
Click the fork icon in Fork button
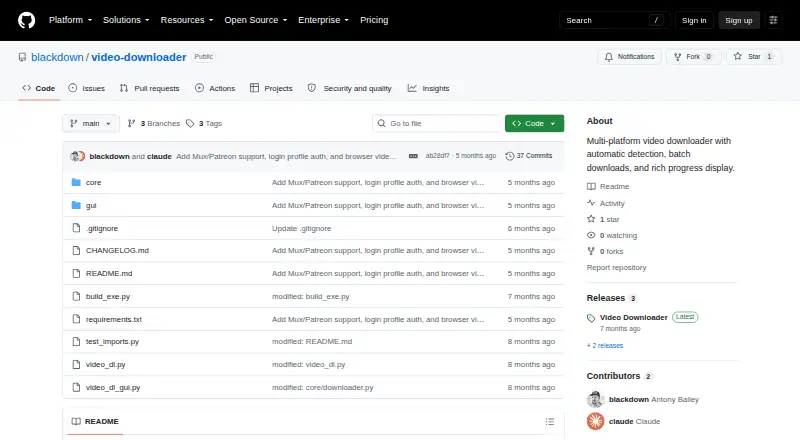pyautogui.click(x=678, y=57)
